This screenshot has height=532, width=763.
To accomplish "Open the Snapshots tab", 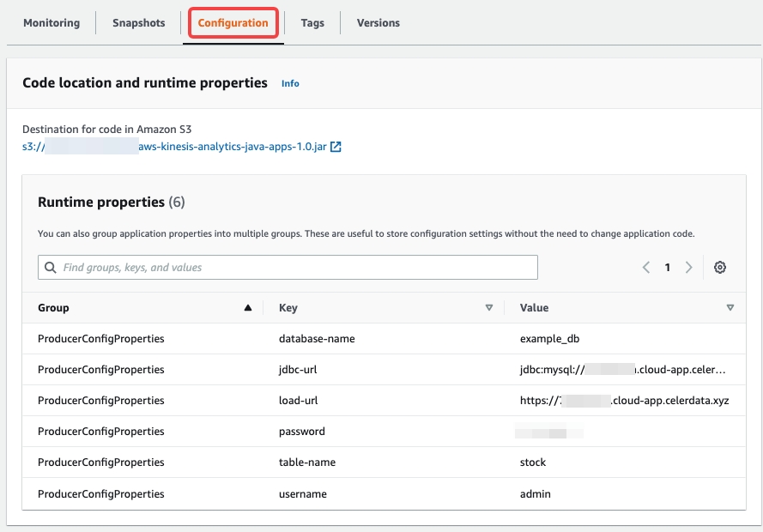I will [138, 23].
